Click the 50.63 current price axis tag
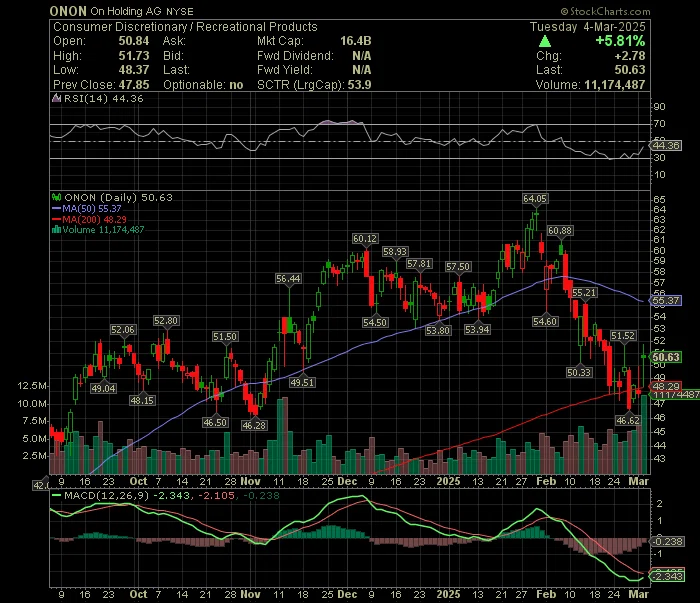 (x=666, y=357)
